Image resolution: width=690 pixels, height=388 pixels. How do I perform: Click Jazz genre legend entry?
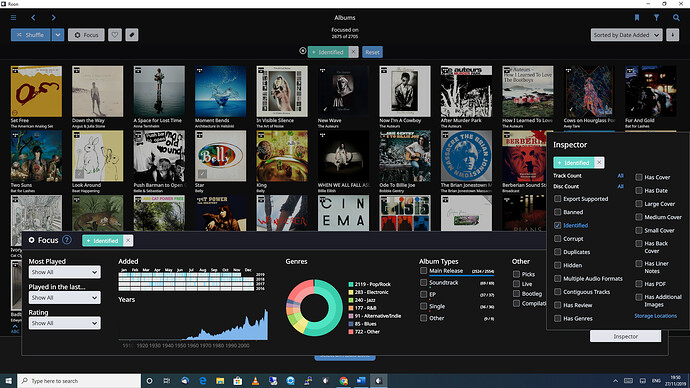363,300
